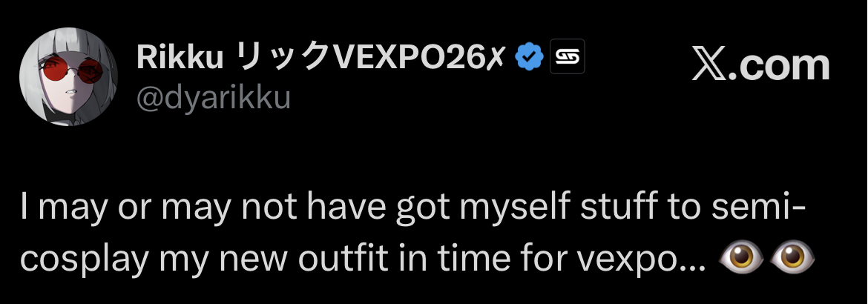Image resolution: width=868 pixels, height=304 pixels.
Task: Open the @dyarikku handle link
Action: tap(214, 98)
